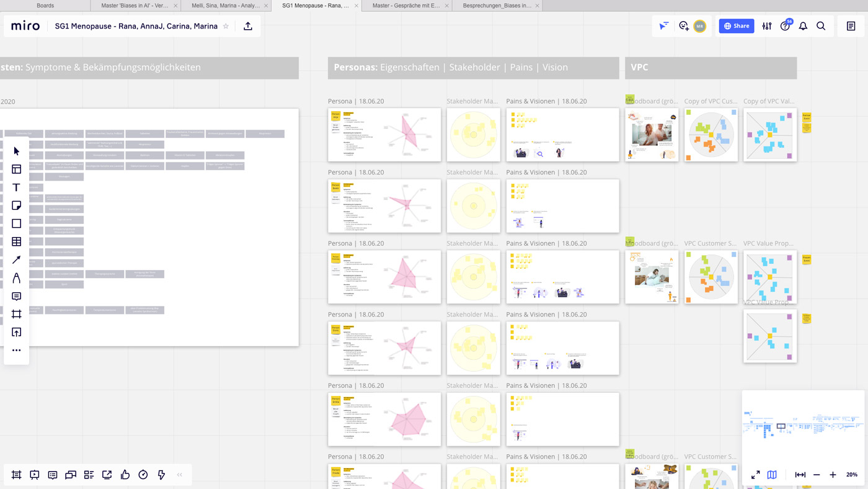The height and width of the screenshot is (489, 868).
Task: Close the Besprechungen_Biases tab
Action: point(538,6)
